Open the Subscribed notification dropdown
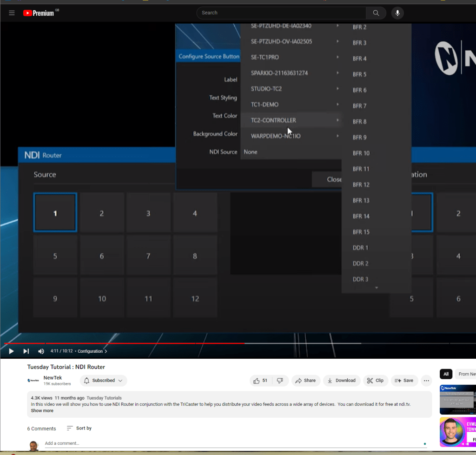The image size is (476, 455). click(x=103, y=380)
